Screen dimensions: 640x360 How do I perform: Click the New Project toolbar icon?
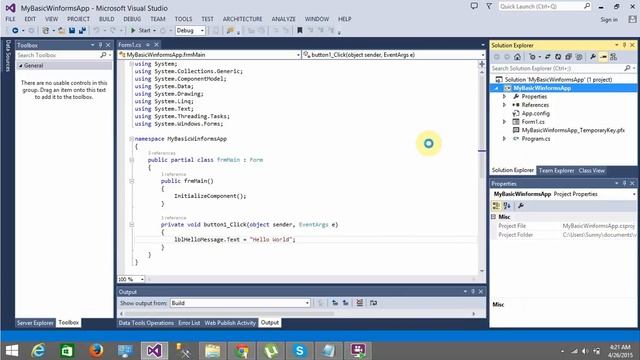(46, 31)
